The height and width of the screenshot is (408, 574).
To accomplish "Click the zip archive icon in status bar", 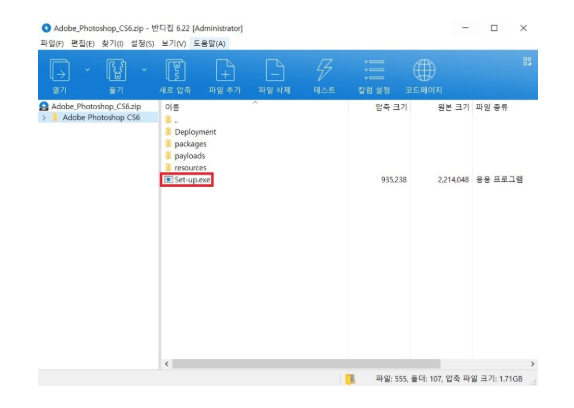I will pyautogui.click(x=350, y=379).
